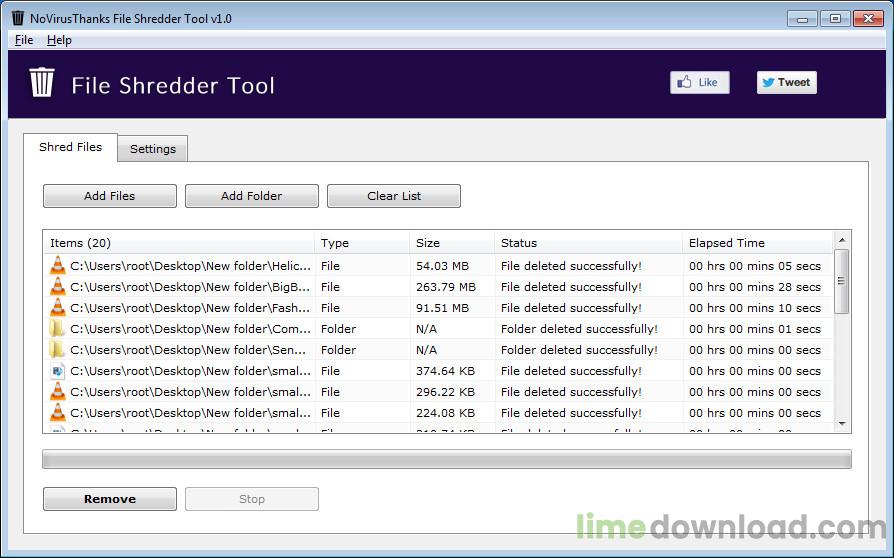The height and width of the screenshot is (558, 894).
Task: Close the File Shredder Tool window
Action: pyautogui.click(x=868, y=19)
